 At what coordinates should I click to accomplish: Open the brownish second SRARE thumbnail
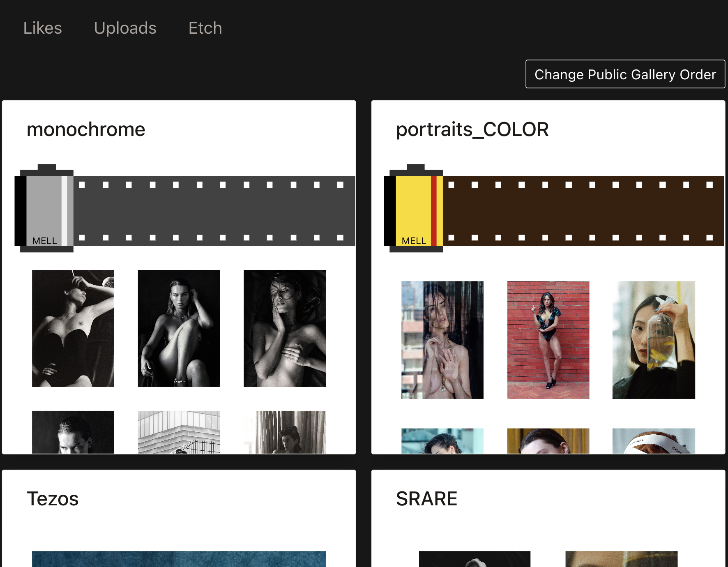pos(621,559)
